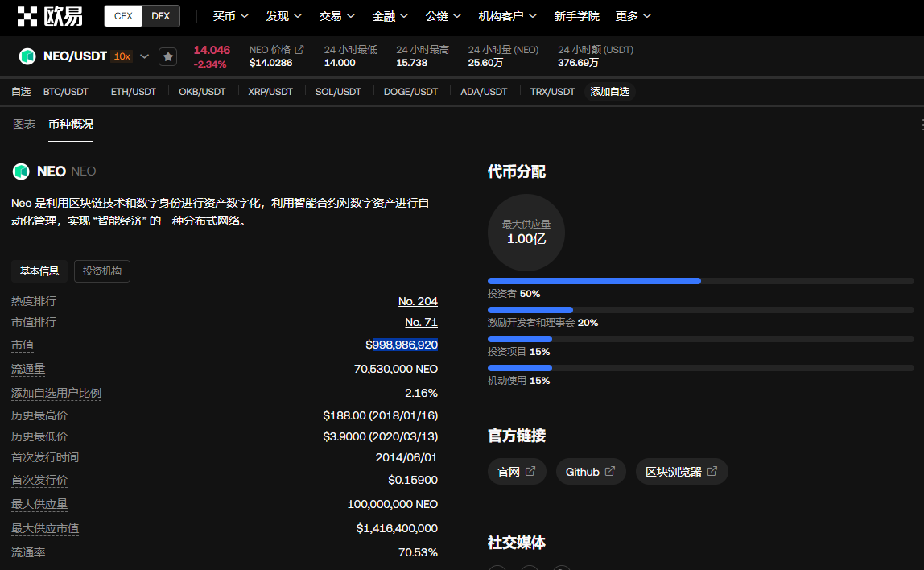Image resolution: width=924 pixels, height=570 pixels.
Task: Open the 市值排行 No. 71 link
Action: tap(421, 322)
